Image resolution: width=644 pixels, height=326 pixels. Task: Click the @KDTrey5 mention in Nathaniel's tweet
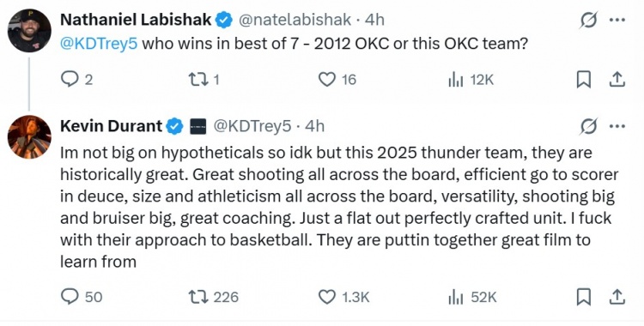click(99, 43)
